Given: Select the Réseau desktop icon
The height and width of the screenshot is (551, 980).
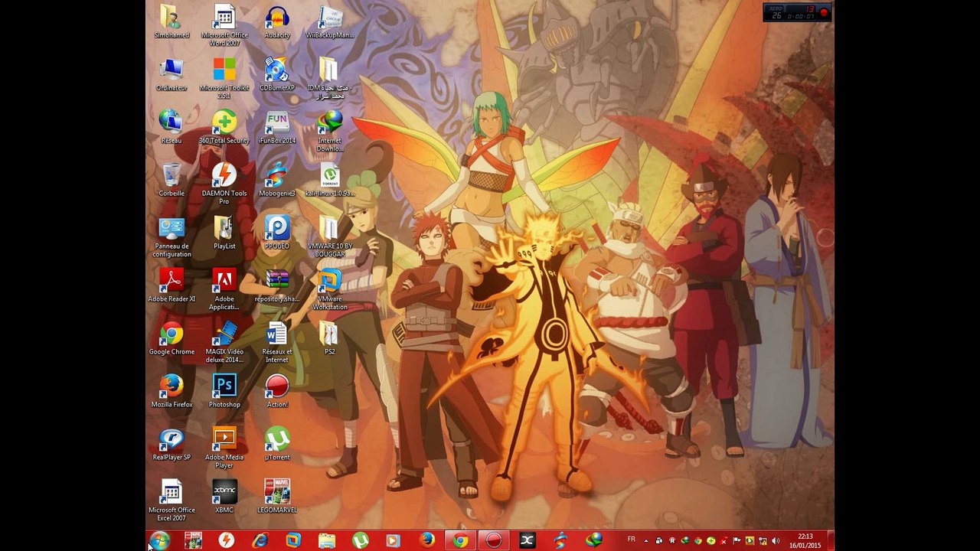Looking at the screenshot, I should click(171, 127).
